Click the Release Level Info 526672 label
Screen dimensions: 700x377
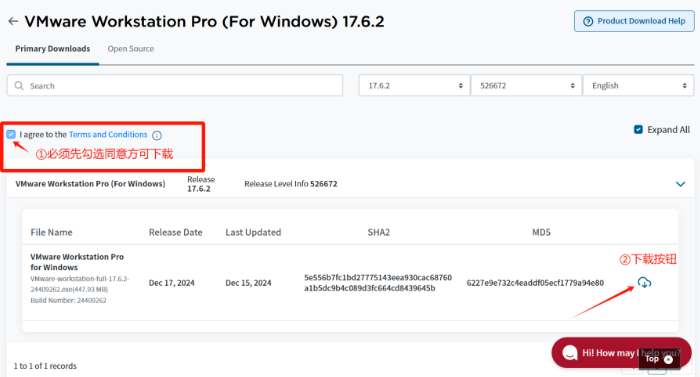(291, 184)
